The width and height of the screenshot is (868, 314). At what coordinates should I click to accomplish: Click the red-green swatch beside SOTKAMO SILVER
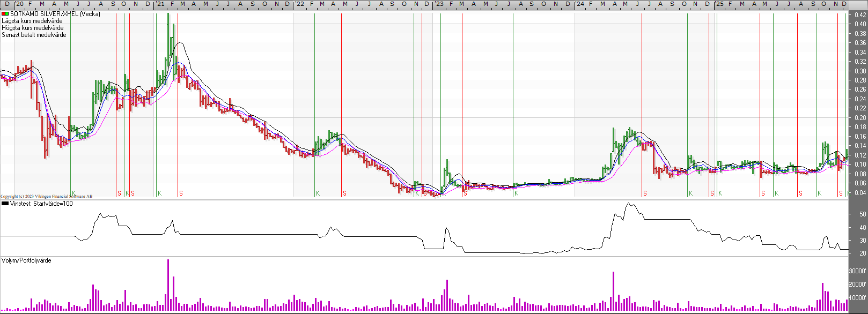(x=5, y=14)
